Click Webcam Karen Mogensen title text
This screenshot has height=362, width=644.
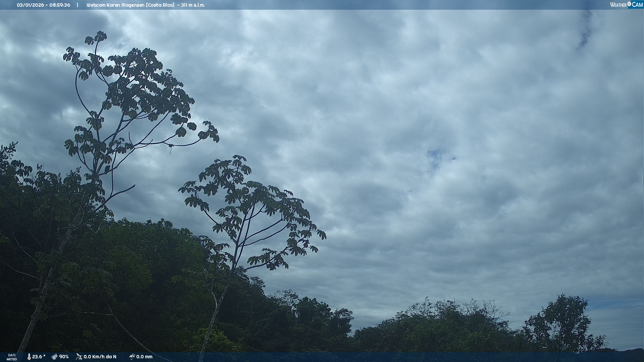click(116, 5)
